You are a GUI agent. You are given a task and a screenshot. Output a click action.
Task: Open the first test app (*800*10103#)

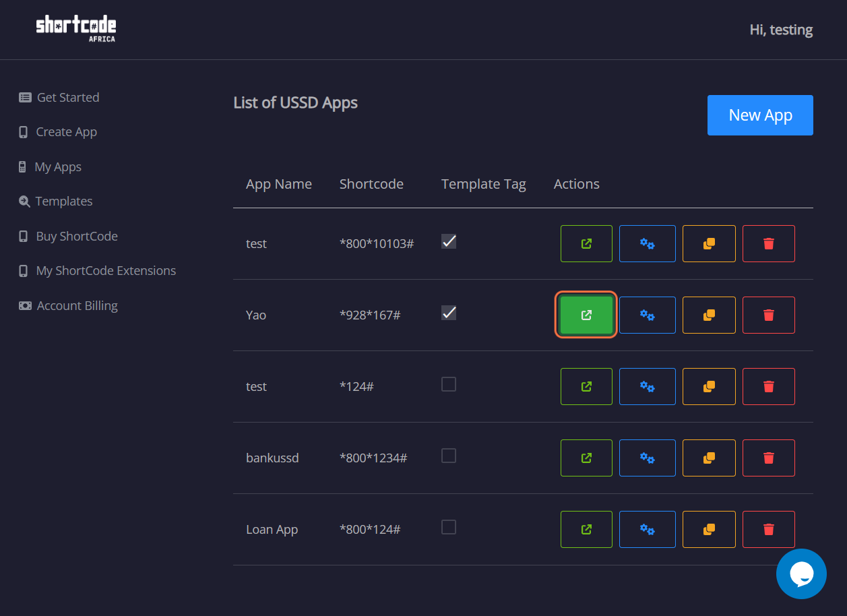586,243
